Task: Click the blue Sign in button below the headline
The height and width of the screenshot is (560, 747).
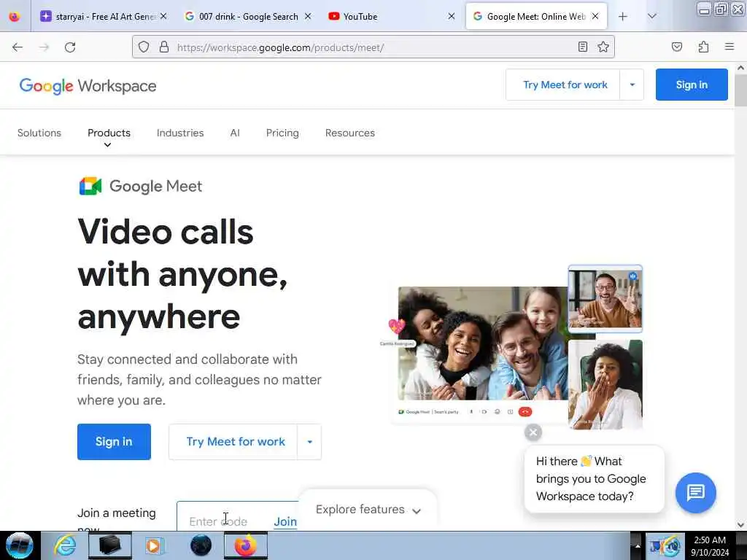Action: click(114, 441)
